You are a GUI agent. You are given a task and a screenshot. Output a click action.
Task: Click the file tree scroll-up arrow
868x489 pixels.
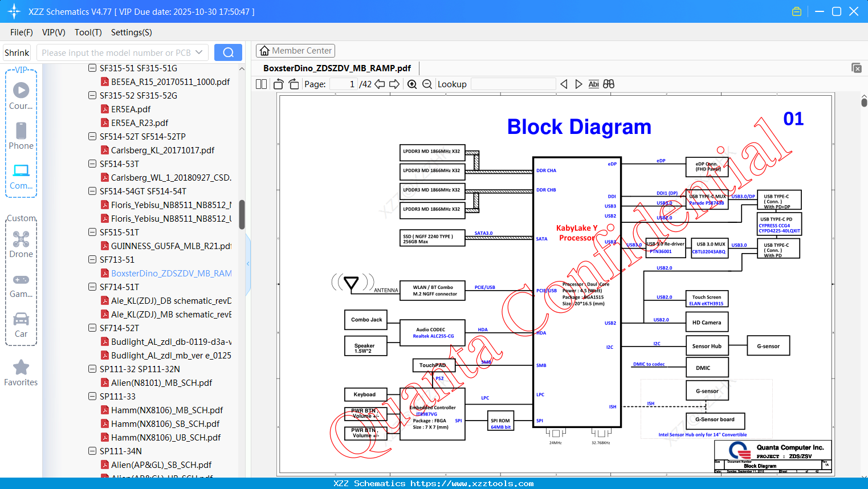point(242,68)
